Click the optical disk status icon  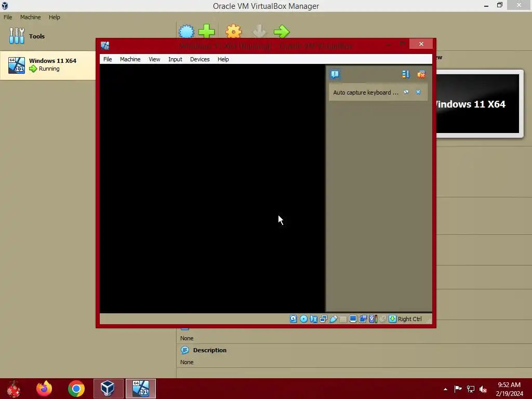[303, 319]
